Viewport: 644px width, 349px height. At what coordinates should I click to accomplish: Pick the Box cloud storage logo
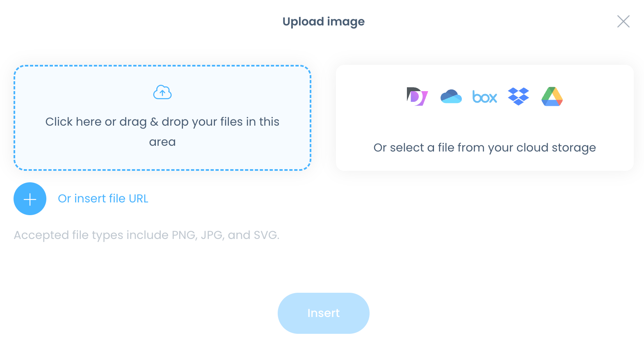484,97
